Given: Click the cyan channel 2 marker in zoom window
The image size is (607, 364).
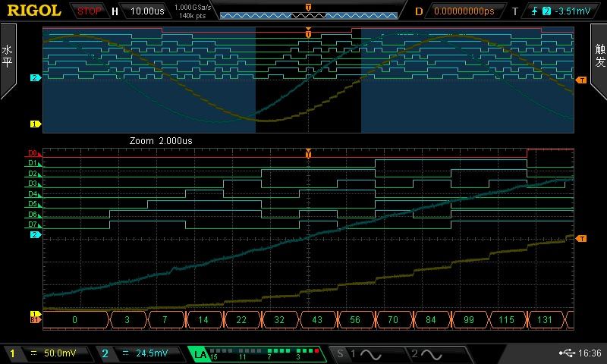Looking at the screenshot, I should coord(34,235).
